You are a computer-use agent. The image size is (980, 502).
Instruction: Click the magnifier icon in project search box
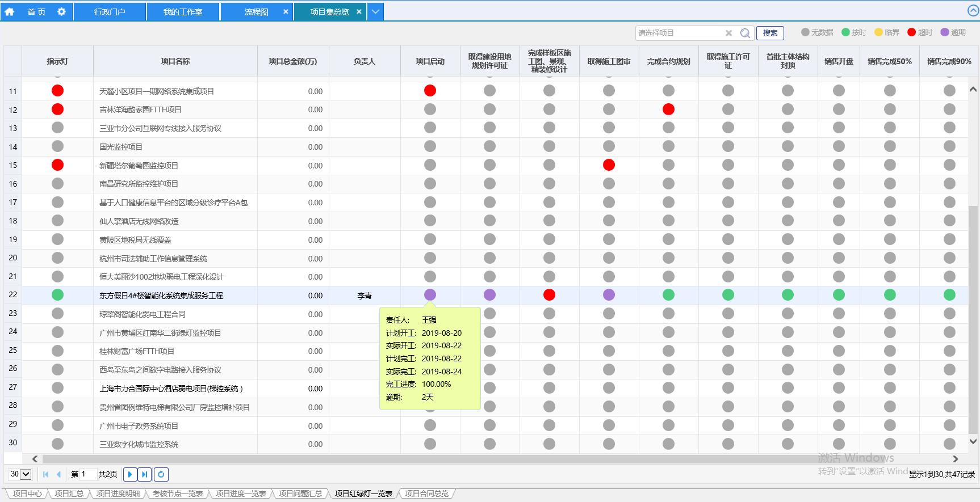745,33
